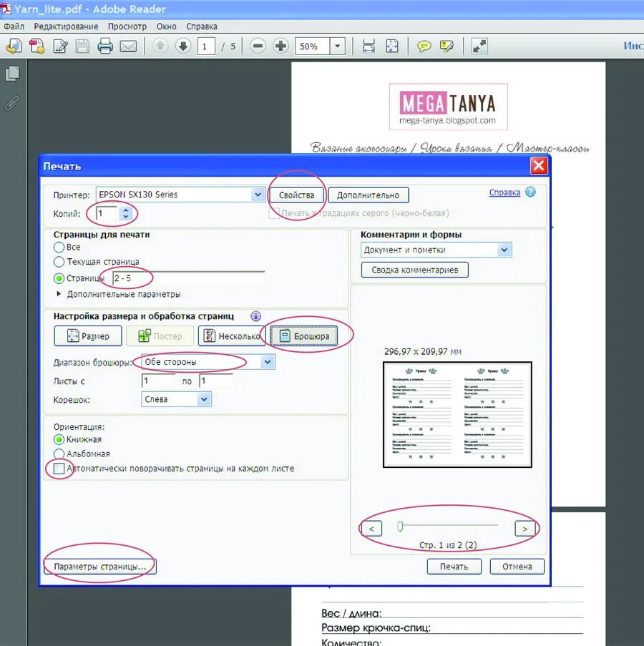Go to next page arrow icon

point(183,46)
